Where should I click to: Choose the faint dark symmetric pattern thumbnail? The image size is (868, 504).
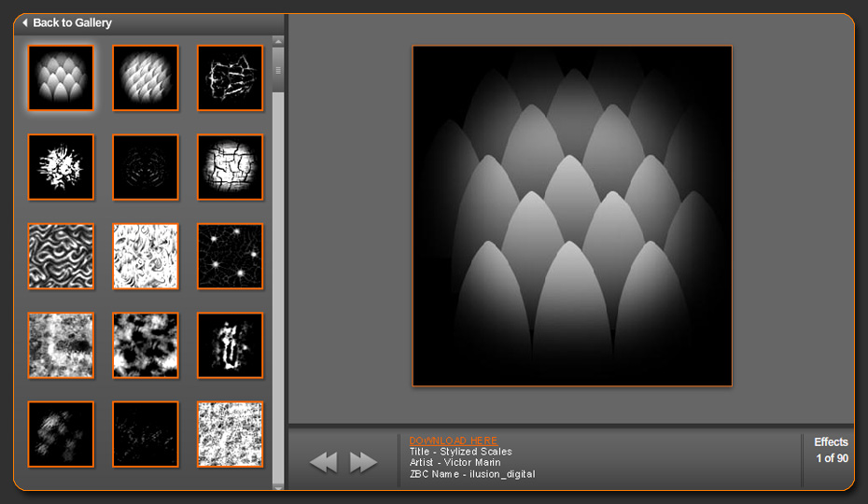[x=146, y=167]
